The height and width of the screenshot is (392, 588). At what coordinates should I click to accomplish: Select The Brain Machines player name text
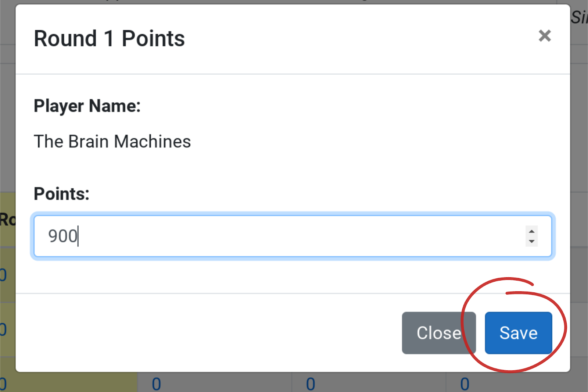(112, 142)
